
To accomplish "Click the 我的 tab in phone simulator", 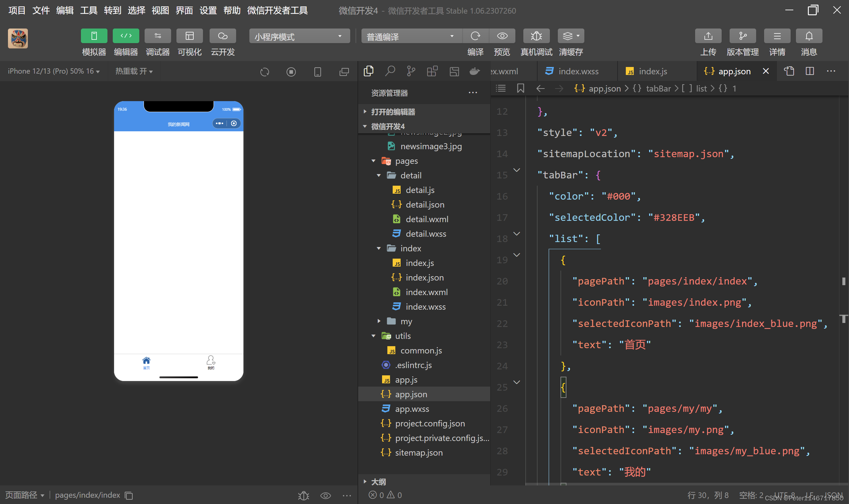I will coord(211,362).
